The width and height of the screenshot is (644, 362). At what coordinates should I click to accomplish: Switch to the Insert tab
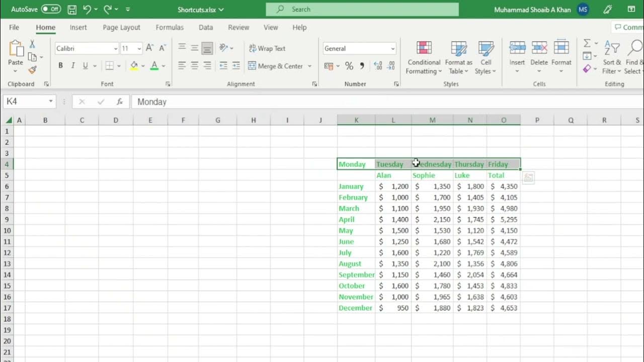(78, 27)
